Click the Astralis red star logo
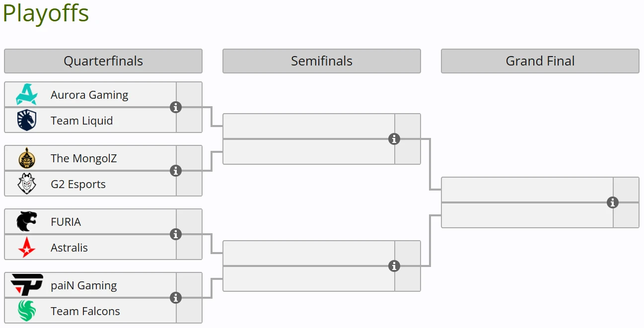 point(27,247)
